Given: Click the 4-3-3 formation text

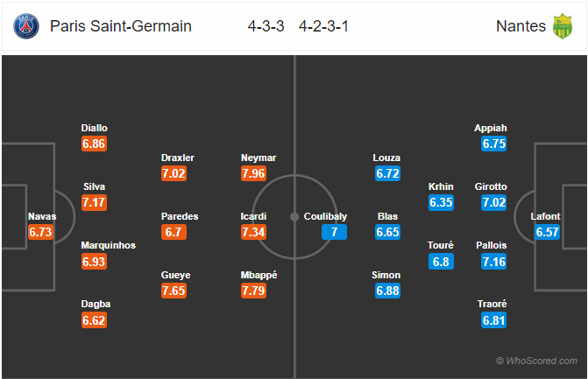Looking at the screenshot, I should click(x=266, y=26).
